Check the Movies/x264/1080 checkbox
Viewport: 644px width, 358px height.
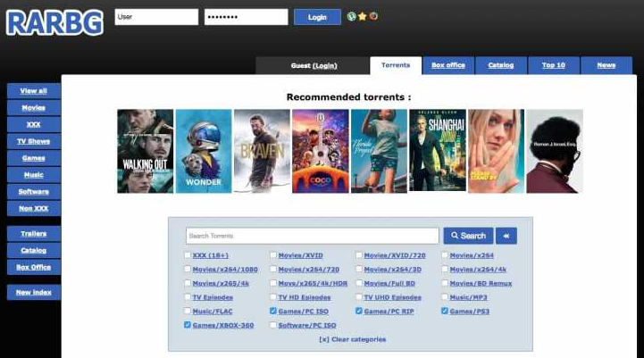pos(188,270)
